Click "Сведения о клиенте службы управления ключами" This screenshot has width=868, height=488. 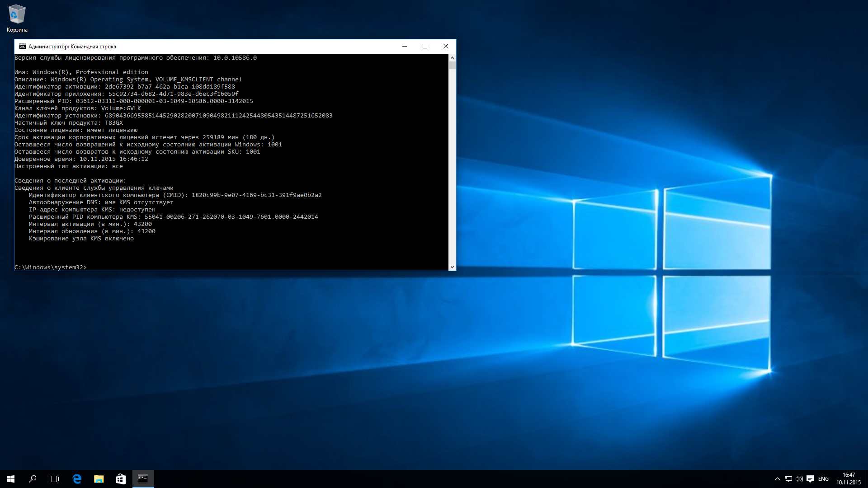(94, 188)
